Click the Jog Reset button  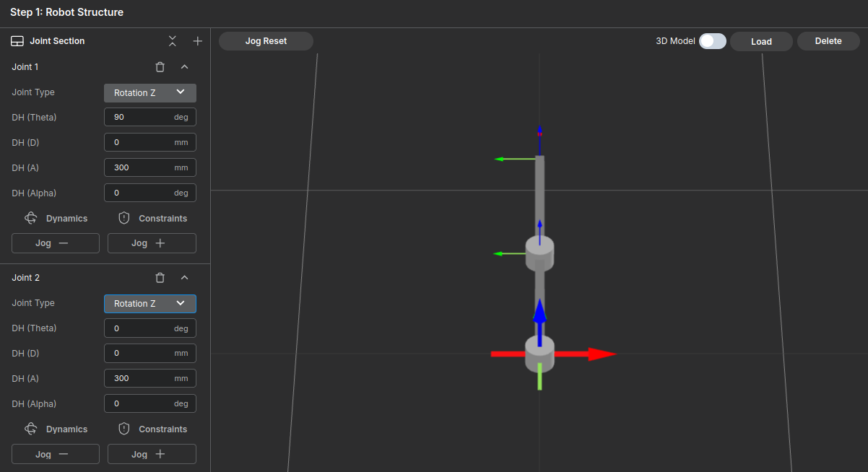coord(266,41)
